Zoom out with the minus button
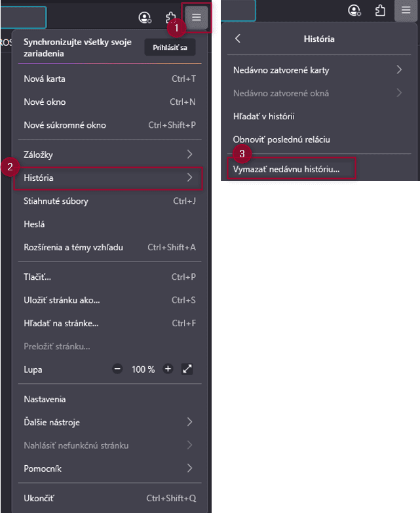This screenshot has height=513, width=420. coord(117,369)
